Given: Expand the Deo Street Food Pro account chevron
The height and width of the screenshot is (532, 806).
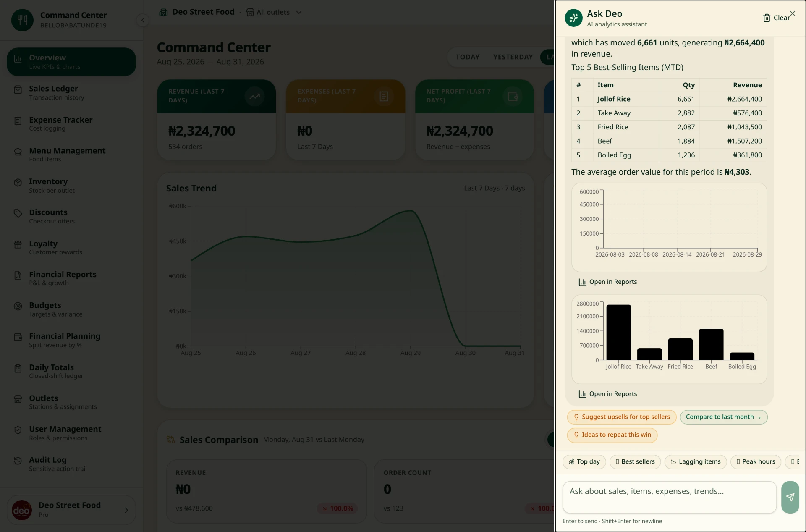Looking at the screenshot, I should pos(126,510).
